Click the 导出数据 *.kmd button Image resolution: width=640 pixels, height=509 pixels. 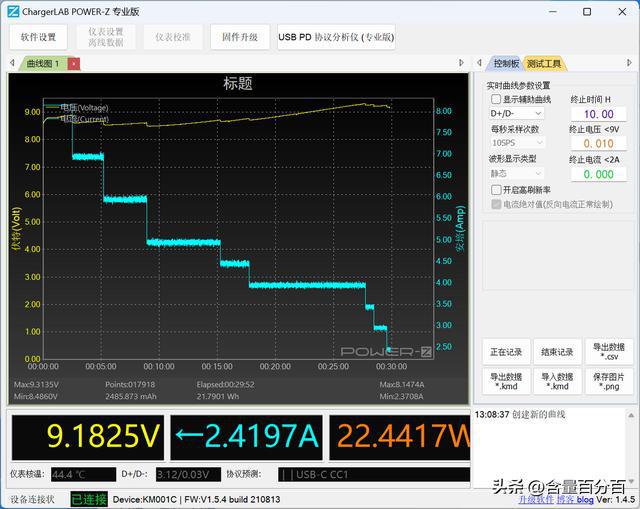pos(506,381)
